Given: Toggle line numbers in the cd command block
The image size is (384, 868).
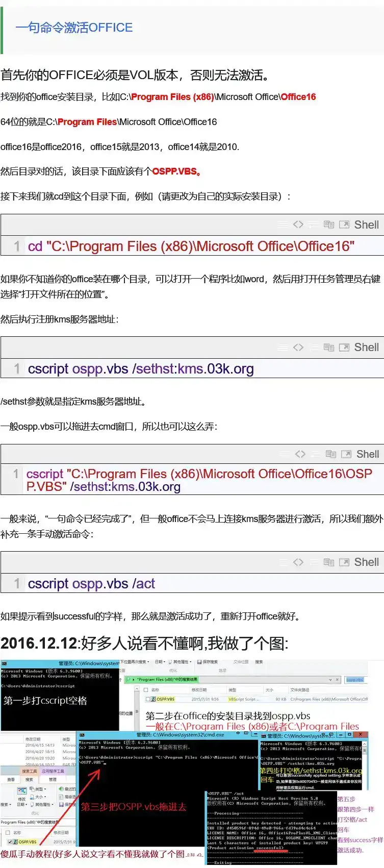Looking at the screenshot, I should [x=283, y=225].
